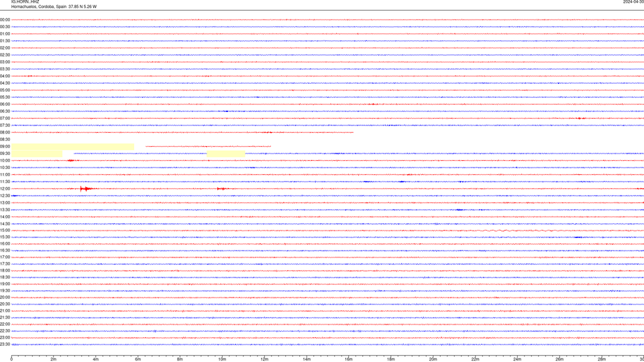Click the burst near 27m on the 07:00 trace
The height and width of the screenshot is (362, 644).
pyautogui.click(x=580, y=118)
